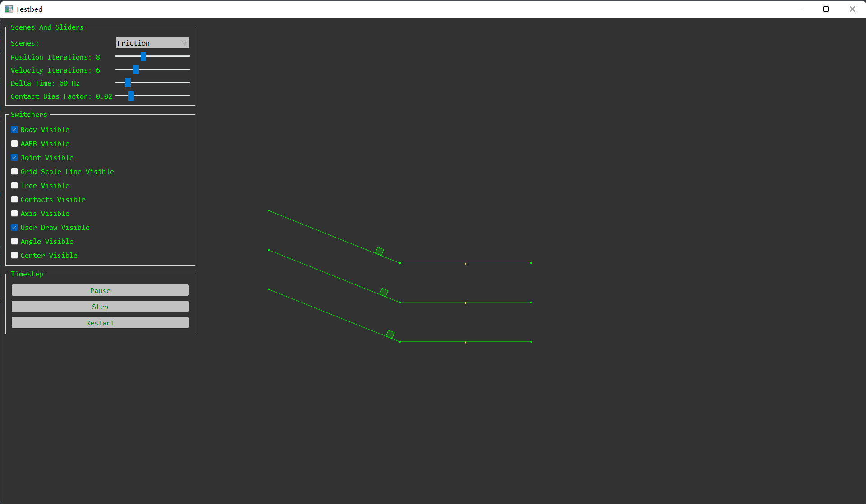This screenshot has width=866, height=504.
Task: Click the Step simulation button
Action: (100, 307)
